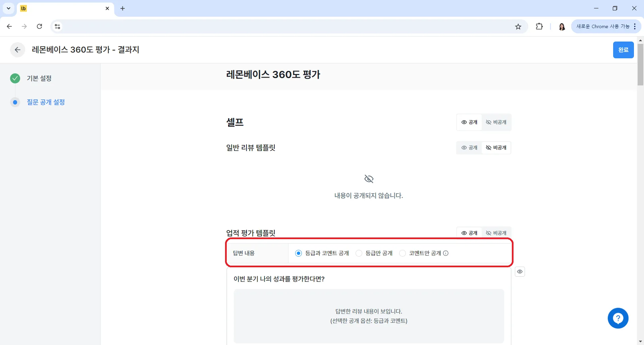Click the green checkmark for 기본 설정
The width and height of the screenshot is (644, 345).
[15, 78]
